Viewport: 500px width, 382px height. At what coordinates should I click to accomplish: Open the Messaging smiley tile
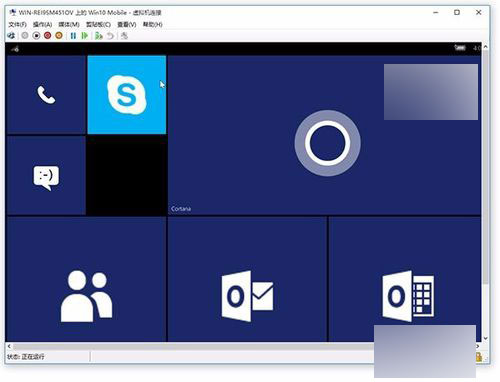click(x=46, y=176)
